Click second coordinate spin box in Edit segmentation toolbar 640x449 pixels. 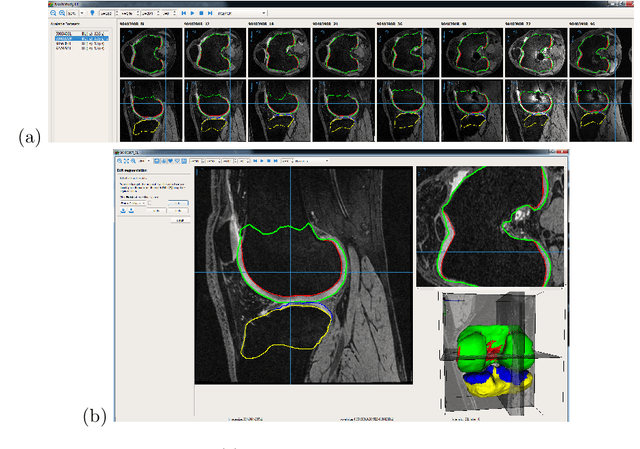213,161
